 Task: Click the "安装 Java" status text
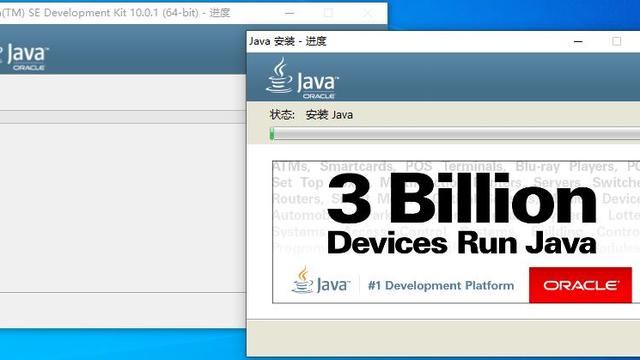point(329,115)
